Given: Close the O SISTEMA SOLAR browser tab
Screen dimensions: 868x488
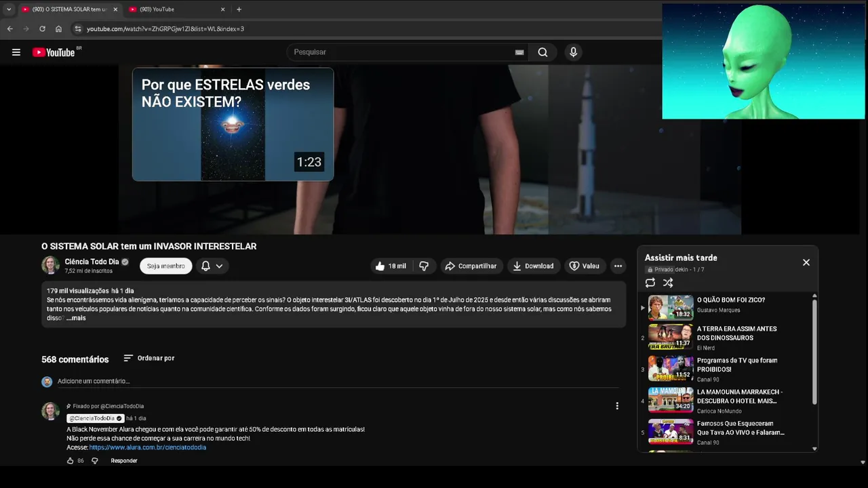Looking at the screenshot, I should pos(115,9).
